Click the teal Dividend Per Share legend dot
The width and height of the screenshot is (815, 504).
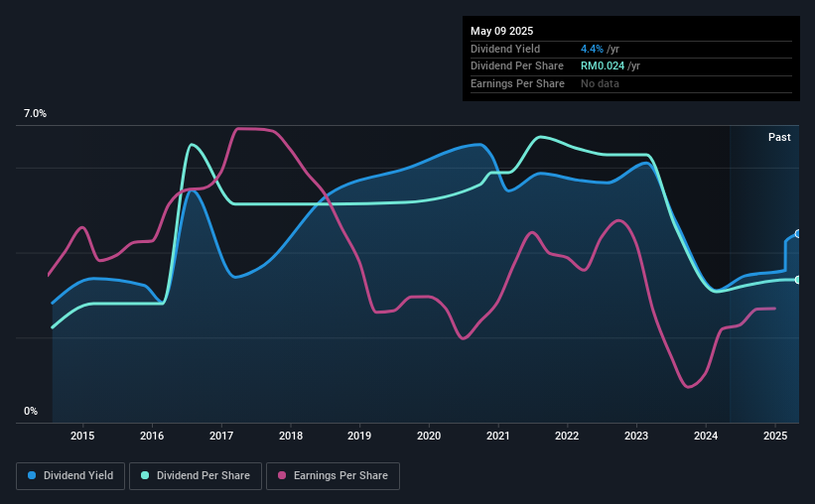(x=145, y=475)
